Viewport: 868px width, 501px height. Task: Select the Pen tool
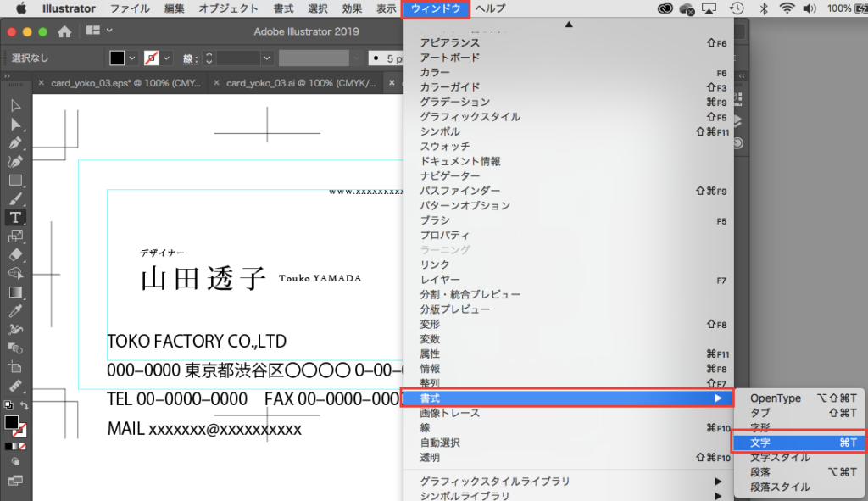click(15, 143)
